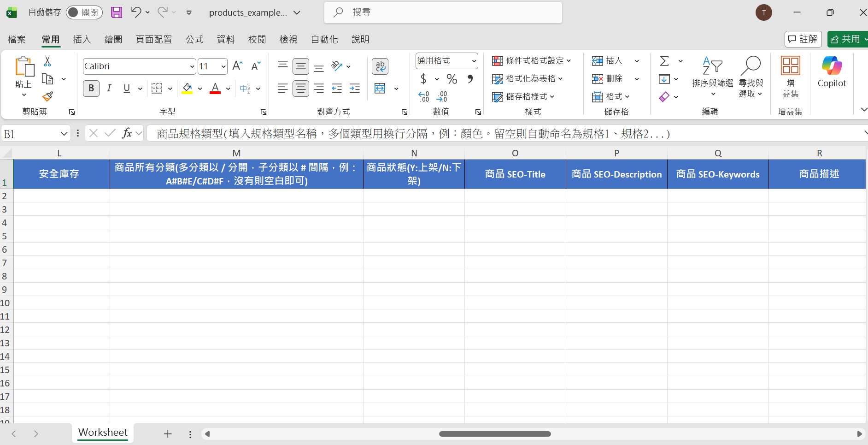The height and width of the screenshot is (445, 868).
Task: Toggle Italic formatting button
Action: click(109, 89)
